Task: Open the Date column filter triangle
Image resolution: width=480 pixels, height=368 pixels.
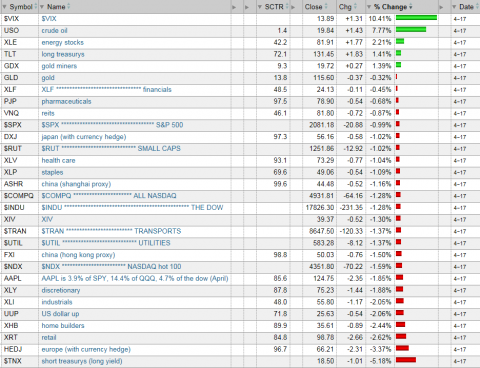Action: coord(454,7)
